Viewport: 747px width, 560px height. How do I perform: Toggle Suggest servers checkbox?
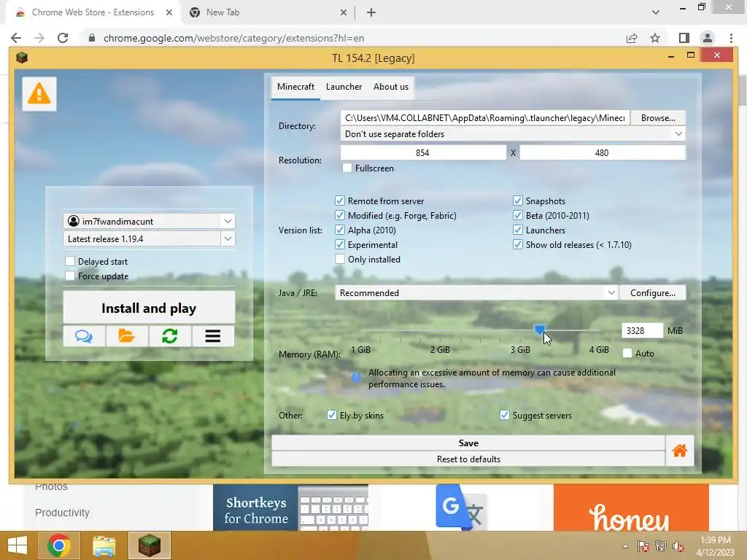(x=505, y=415)
